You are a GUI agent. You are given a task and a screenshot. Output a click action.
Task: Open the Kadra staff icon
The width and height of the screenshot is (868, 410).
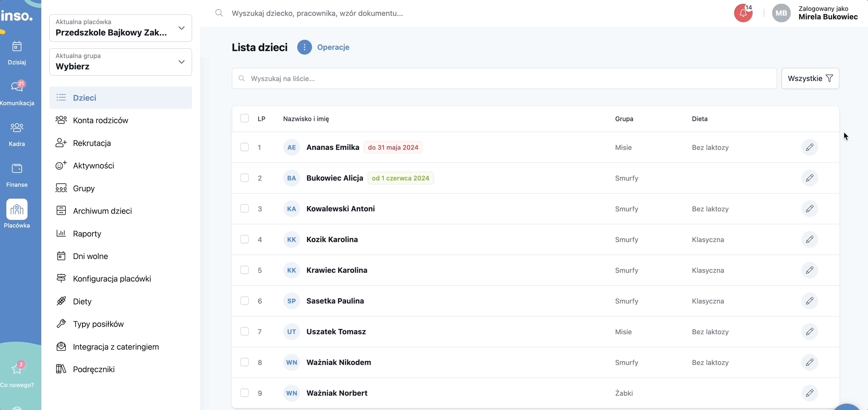pyautogui.click(x=17, y=128)
